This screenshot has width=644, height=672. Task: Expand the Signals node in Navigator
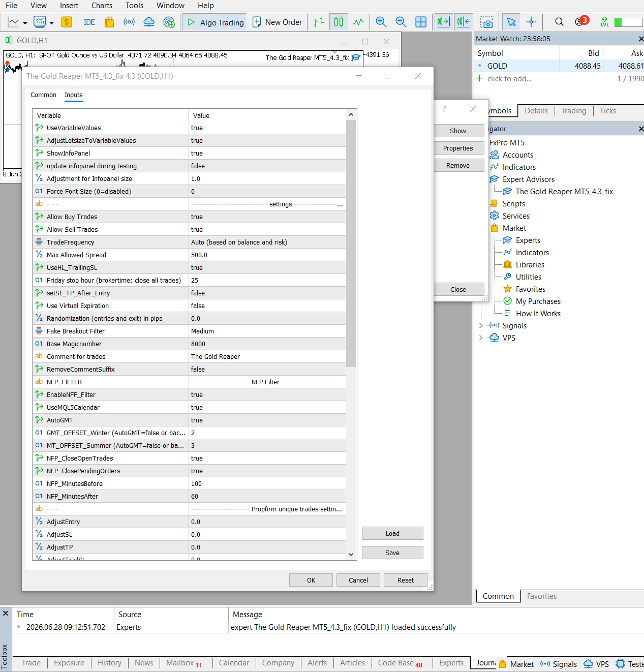(x=481, y=326)
